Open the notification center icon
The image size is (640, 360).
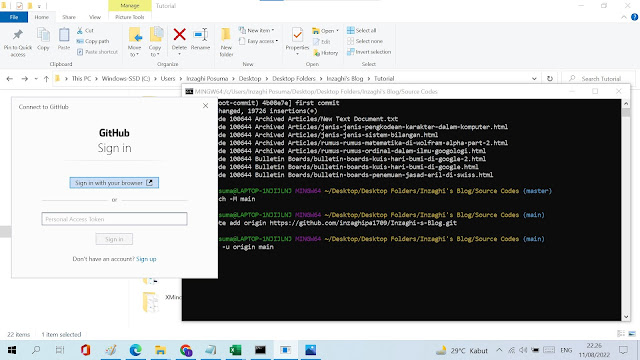tap(623, 350)
